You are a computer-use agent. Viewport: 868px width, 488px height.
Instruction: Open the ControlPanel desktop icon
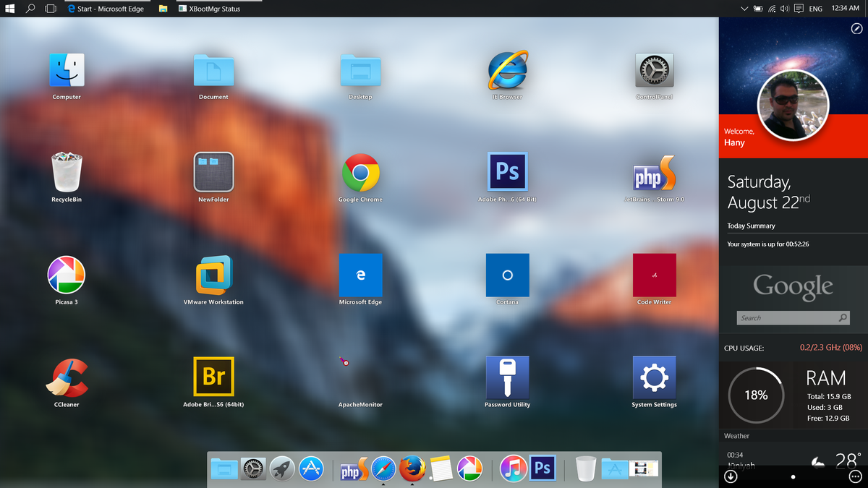click(x=654, y=71)
